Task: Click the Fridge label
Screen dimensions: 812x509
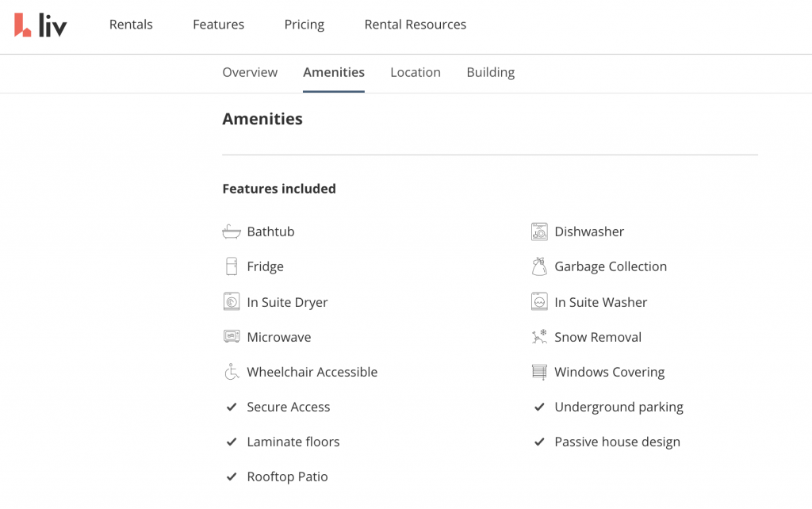Action: 265,266
